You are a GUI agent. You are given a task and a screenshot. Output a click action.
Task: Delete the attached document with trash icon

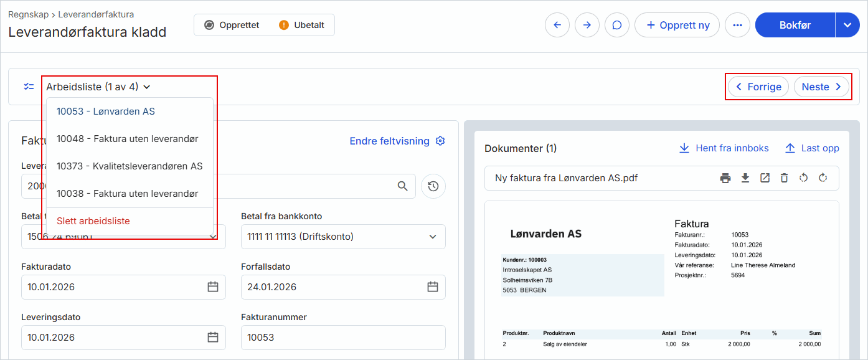coord(784,178)
